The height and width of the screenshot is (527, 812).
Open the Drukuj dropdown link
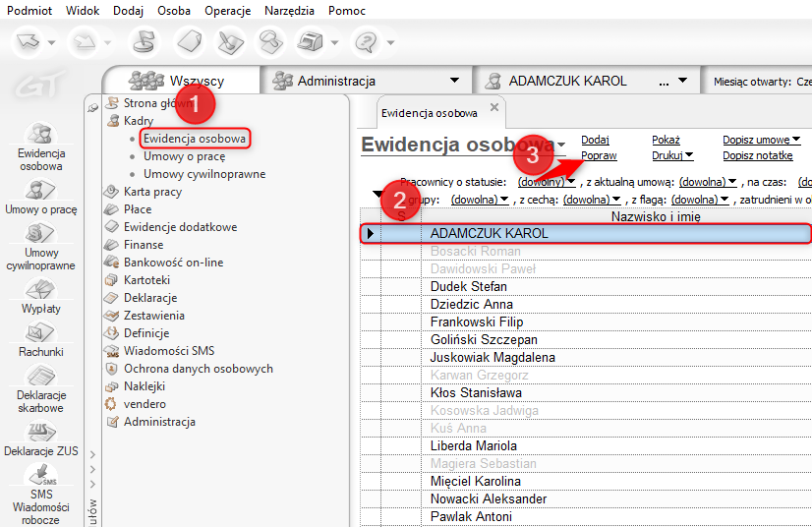[x=672, y=155]
